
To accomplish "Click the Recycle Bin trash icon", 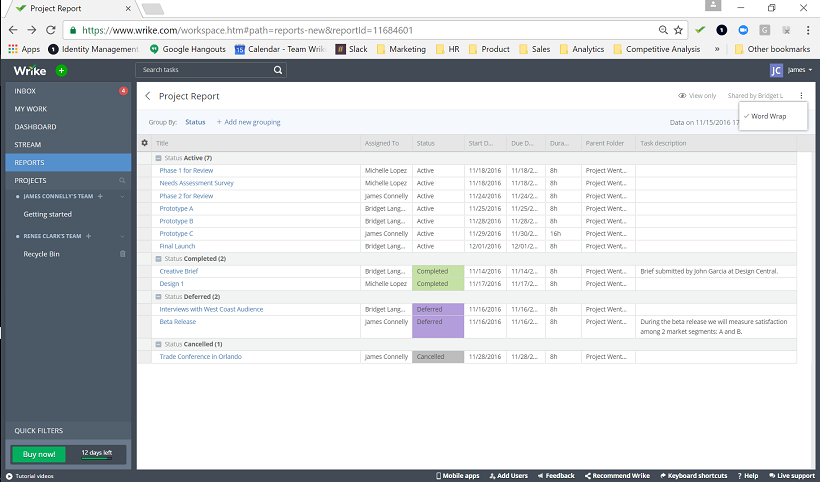I will point(122,254).
